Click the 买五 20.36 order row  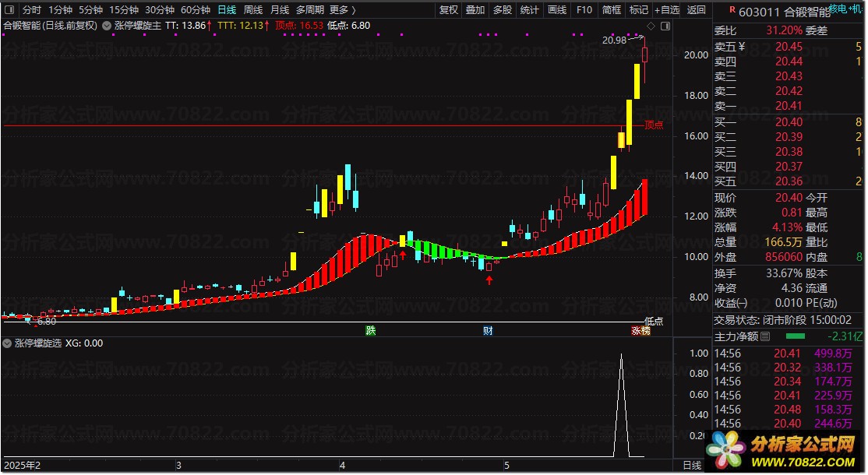(789, 181)
